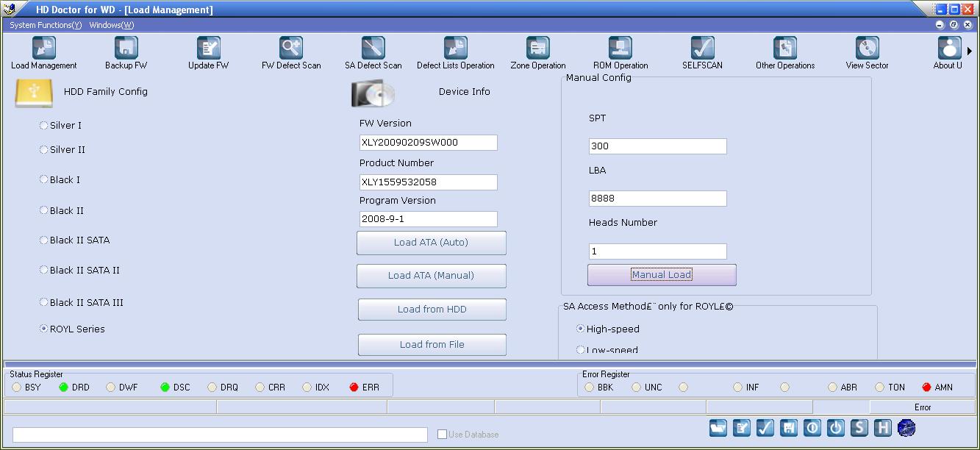Screen dimensions: 980x450
Task: Click the LBA input field
Action: tap(658, 199)
